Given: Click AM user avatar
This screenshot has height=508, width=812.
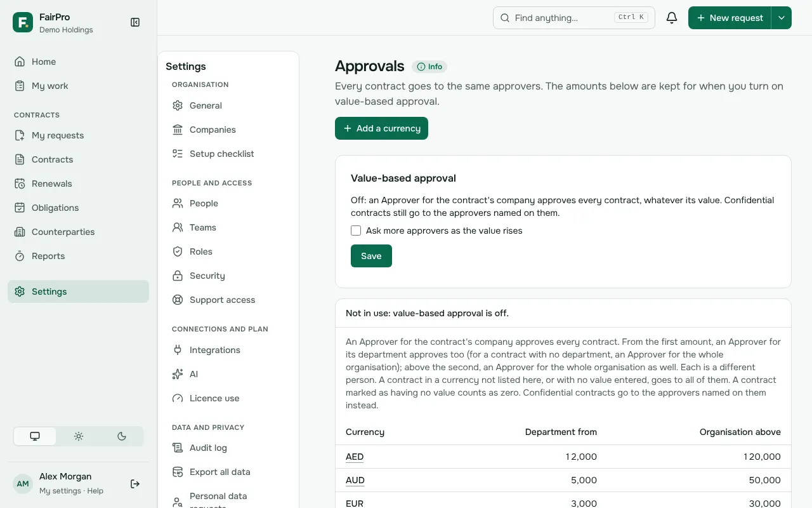Looking at the screenshot, I should pos(23,484).
